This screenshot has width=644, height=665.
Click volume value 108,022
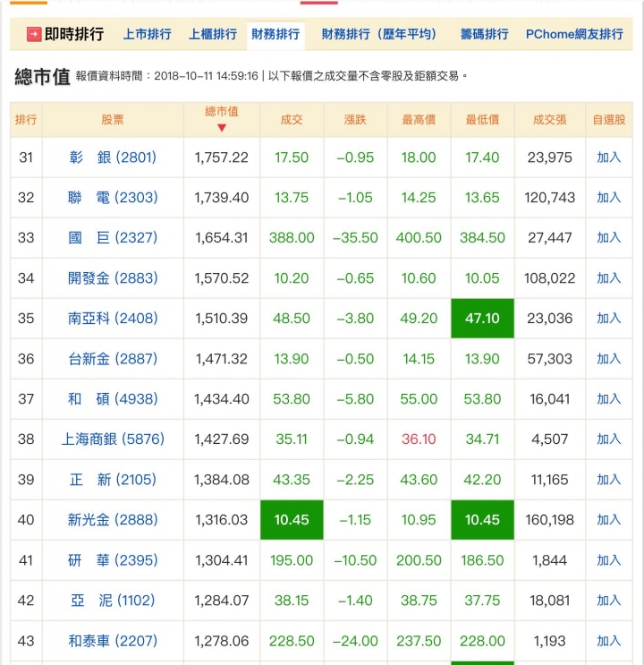coord(550,278)
